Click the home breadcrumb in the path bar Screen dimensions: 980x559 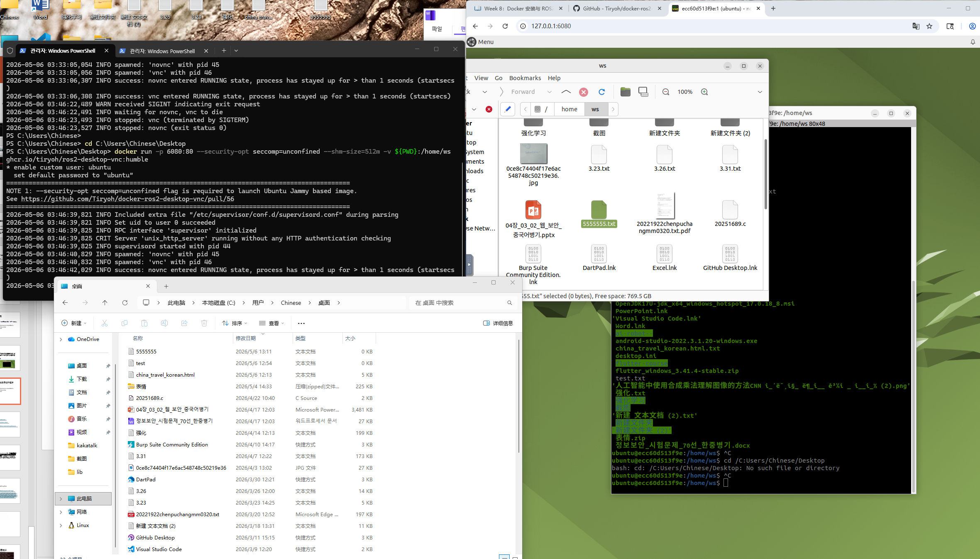pos(569,109)
